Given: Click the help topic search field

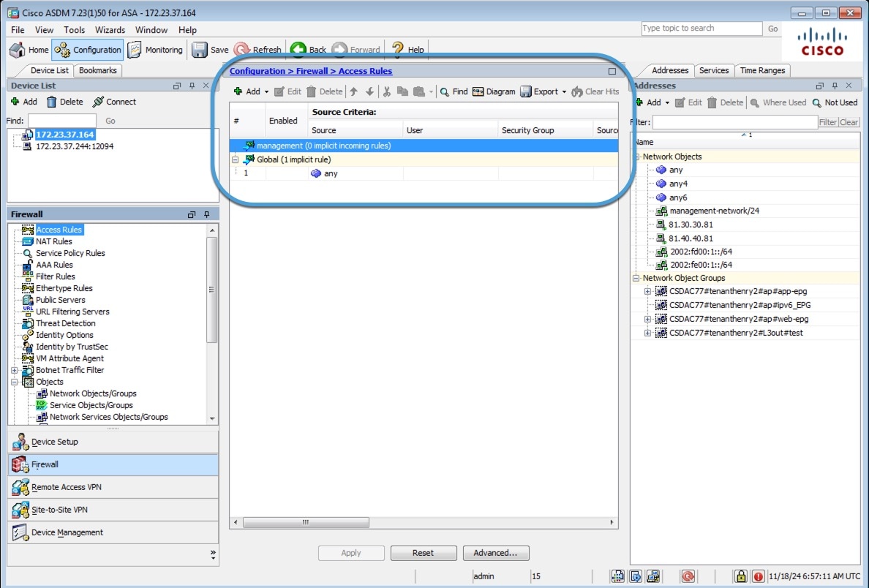Looking at the screenshot, I should pos(701,29).
